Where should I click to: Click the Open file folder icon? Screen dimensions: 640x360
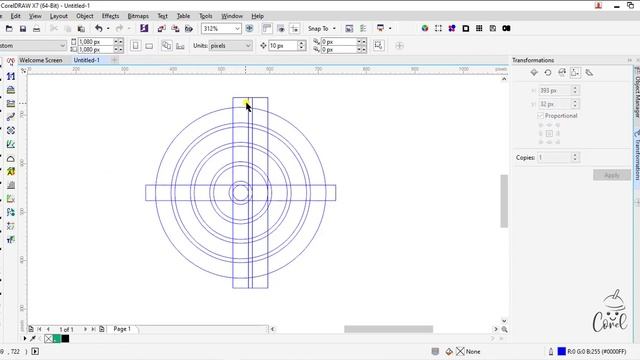(x=9, y=29)
